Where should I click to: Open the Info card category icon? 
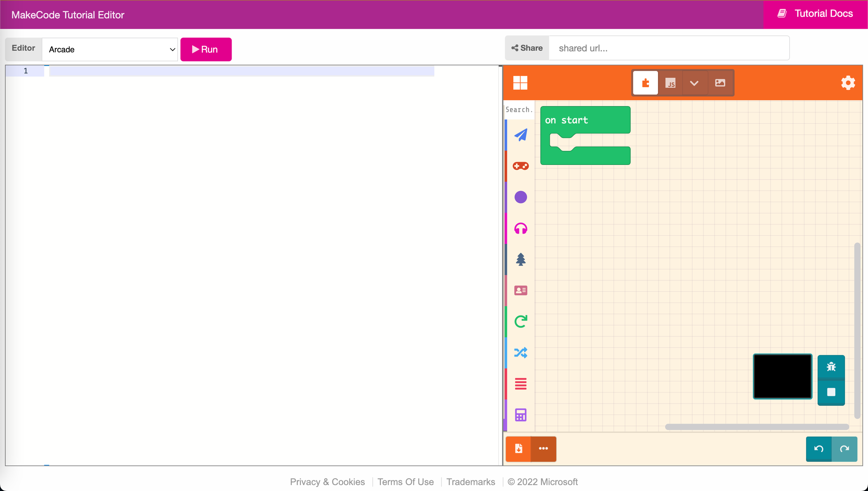520,290
